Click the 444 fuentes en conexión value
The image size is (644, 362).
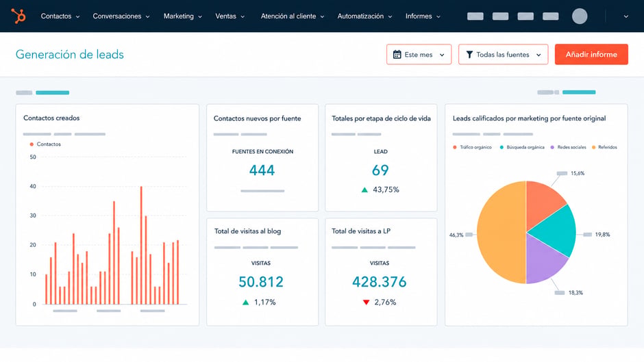point(262,170)
